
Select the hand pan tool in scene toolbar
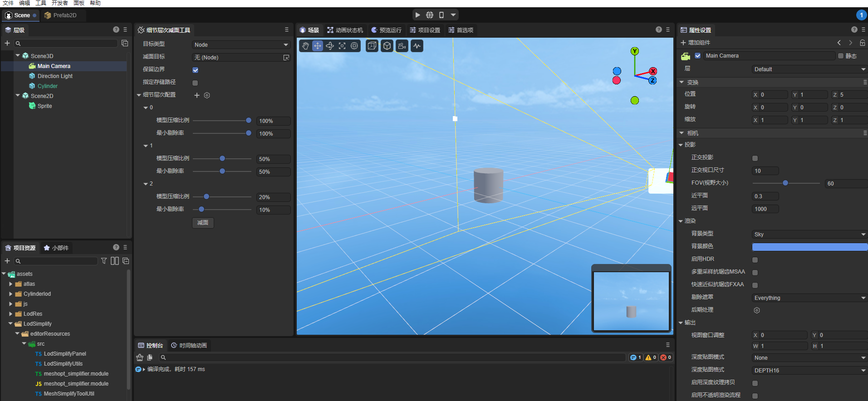point(305,46)
